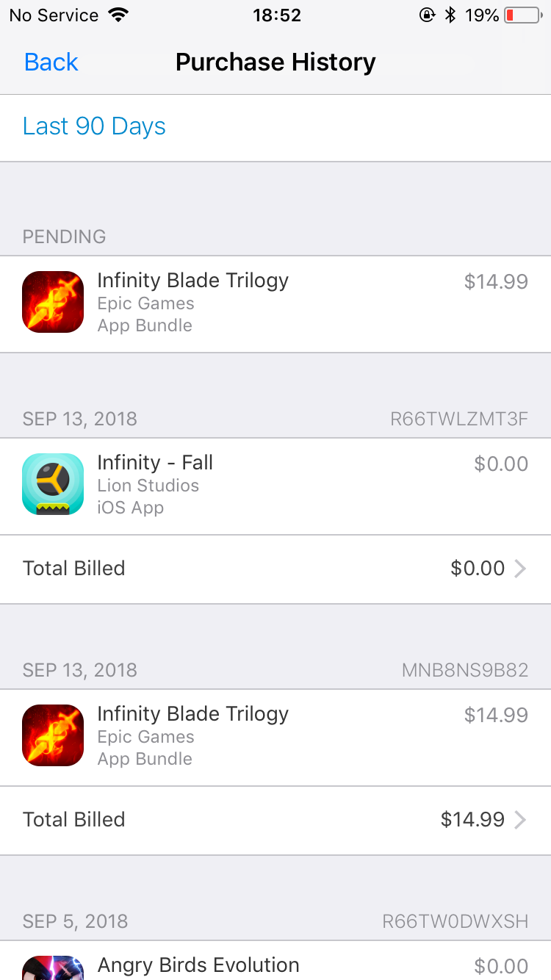
Task: Tap the 18:52 clock in status bar
Action: coord(277,15)
